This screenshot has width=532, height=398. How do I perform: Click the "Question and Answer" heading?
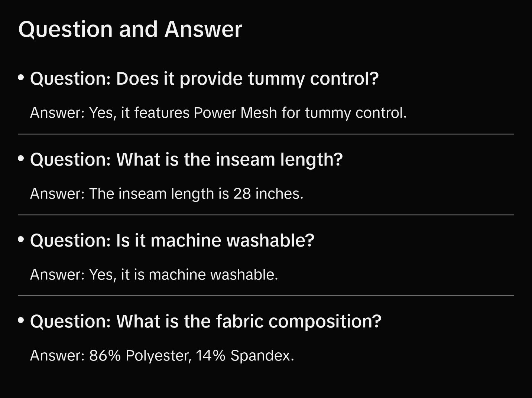click(x=130, y=29)
